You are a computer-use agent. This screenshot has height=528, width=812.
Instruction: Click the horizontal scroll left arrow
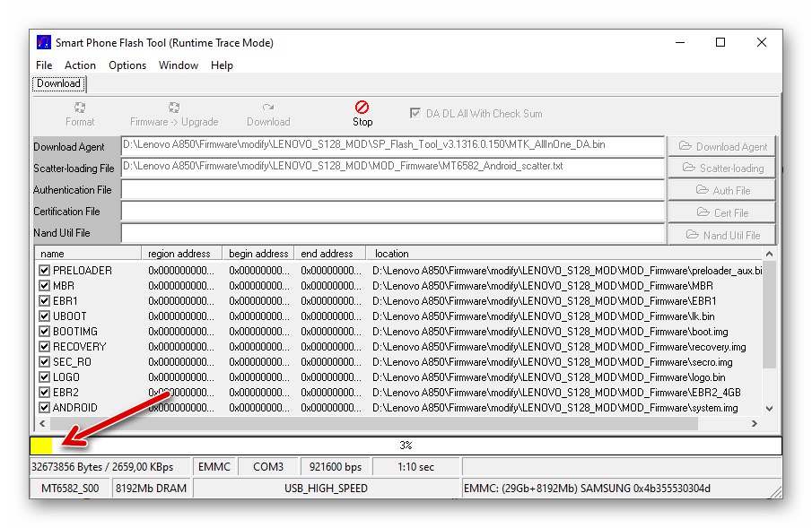click(x=42, y=423)
